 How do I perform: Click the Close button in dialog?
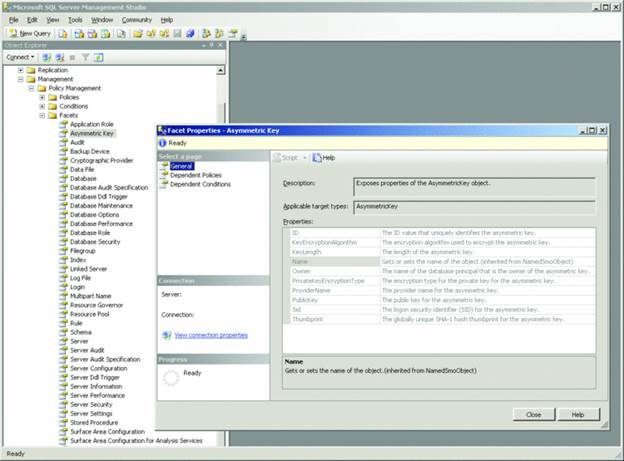tap(533, 414)
